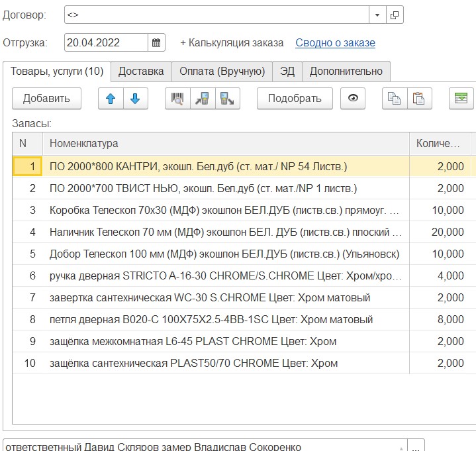Expand the Договор dropdown list
The height and width of the screenshot is (451, 476).
click(x=377, y=15)
